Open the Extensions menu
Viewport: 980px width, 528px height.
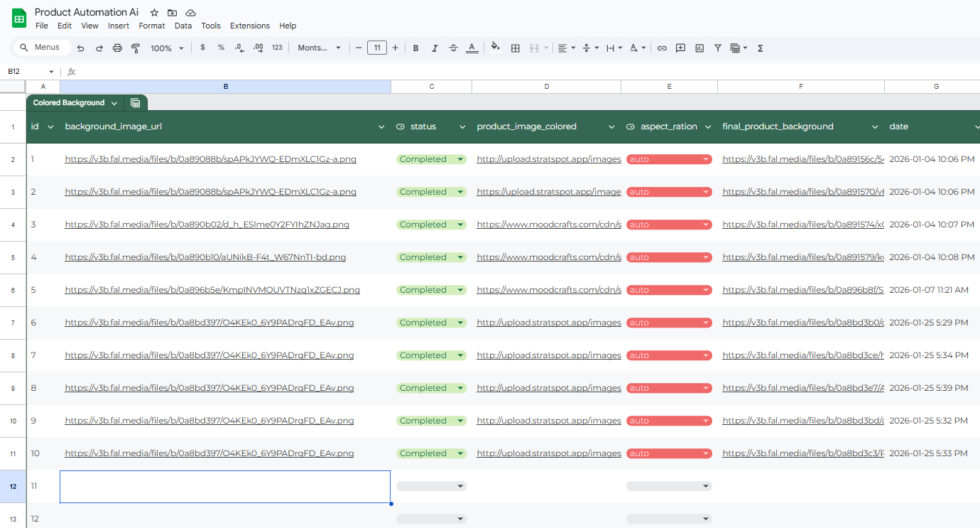[x=249, y=26]
